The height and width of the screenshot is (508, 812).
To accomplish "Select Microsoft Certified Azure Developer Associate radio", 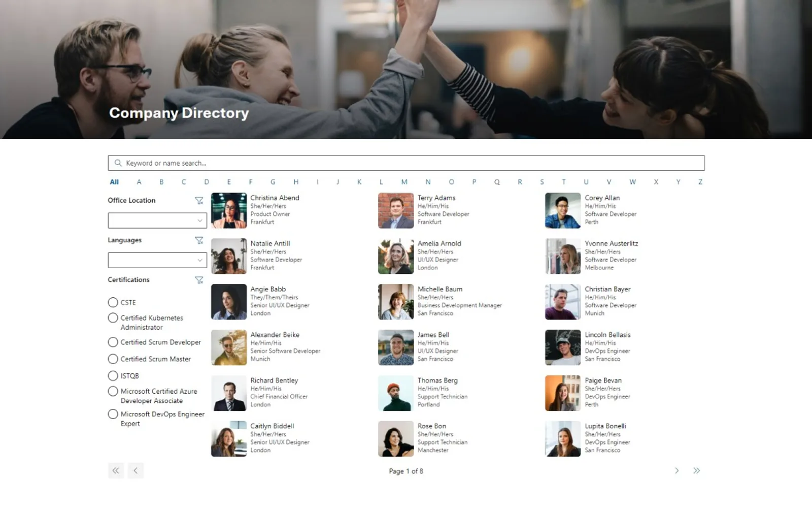I will pyautogui.click(x=113, y=391).
